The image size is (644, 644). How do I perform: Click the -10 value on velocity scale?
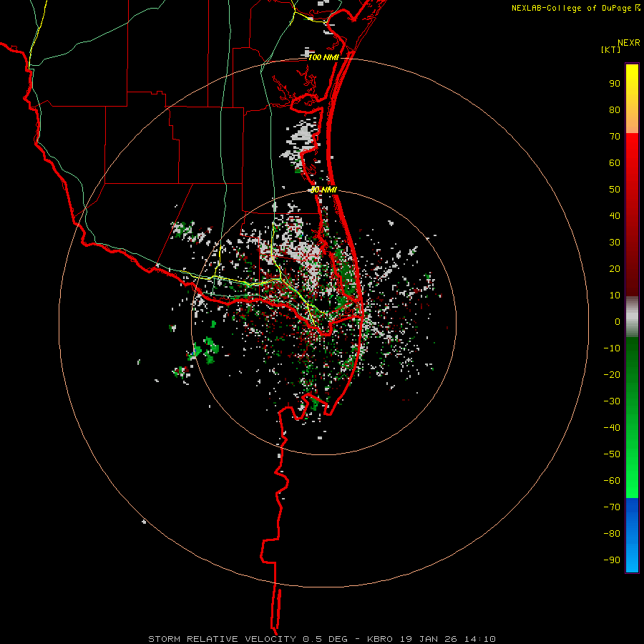(x=612, y=348)
